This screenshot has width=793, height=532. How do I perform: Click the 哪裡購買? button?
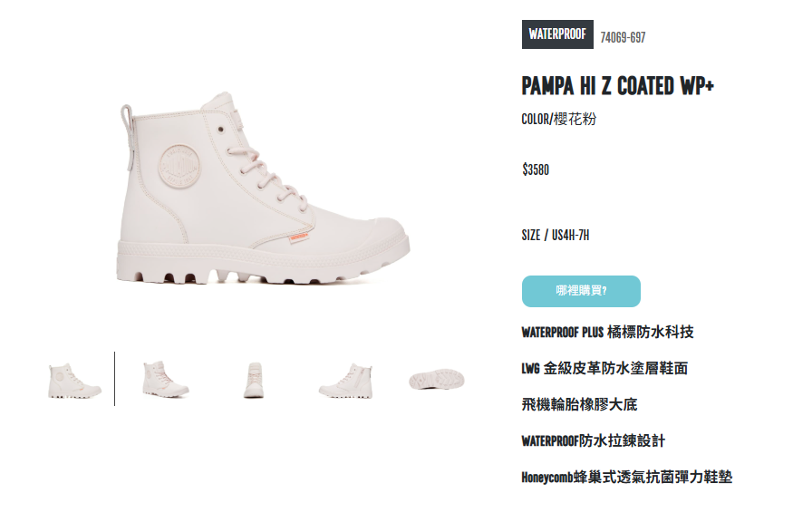point(581,291)
